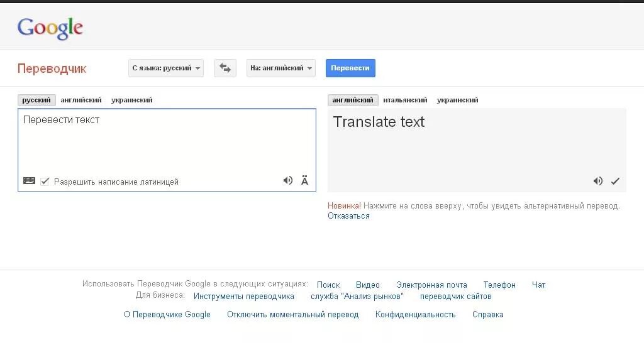
Task: Click the red "Новинка!" label
Action: (x=344, y=206)
